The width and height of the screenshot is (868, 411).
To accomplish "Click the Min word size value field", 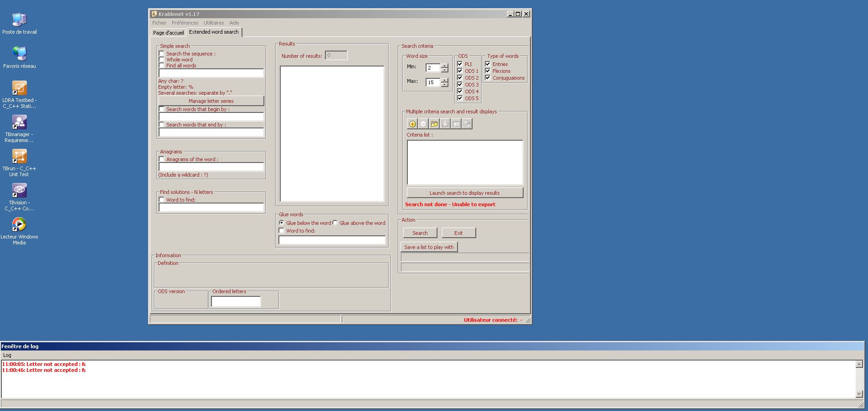I will coord(433,68).
